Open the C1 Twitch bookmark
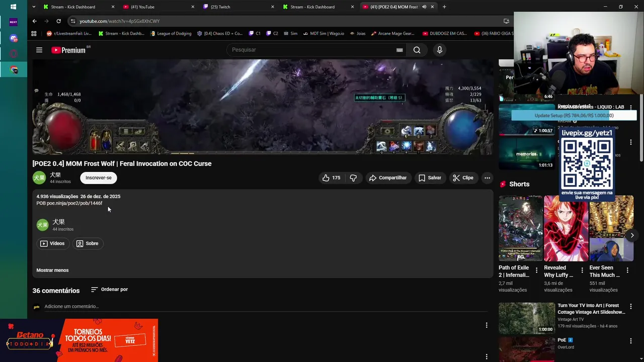This screenshot has height=362, width=644. coord(255,34)
